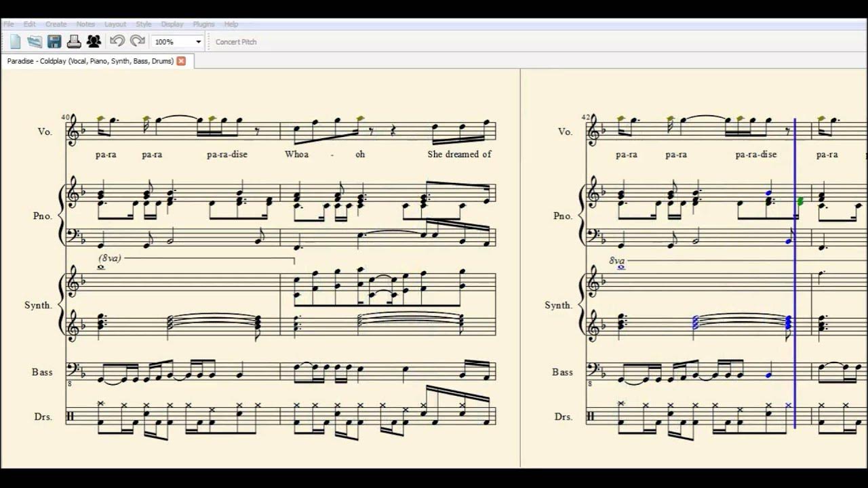This screenshot has height=488, width=868.
Task: Click the 'para-dise' lyric in measure 42
Action: click(755, 155)
